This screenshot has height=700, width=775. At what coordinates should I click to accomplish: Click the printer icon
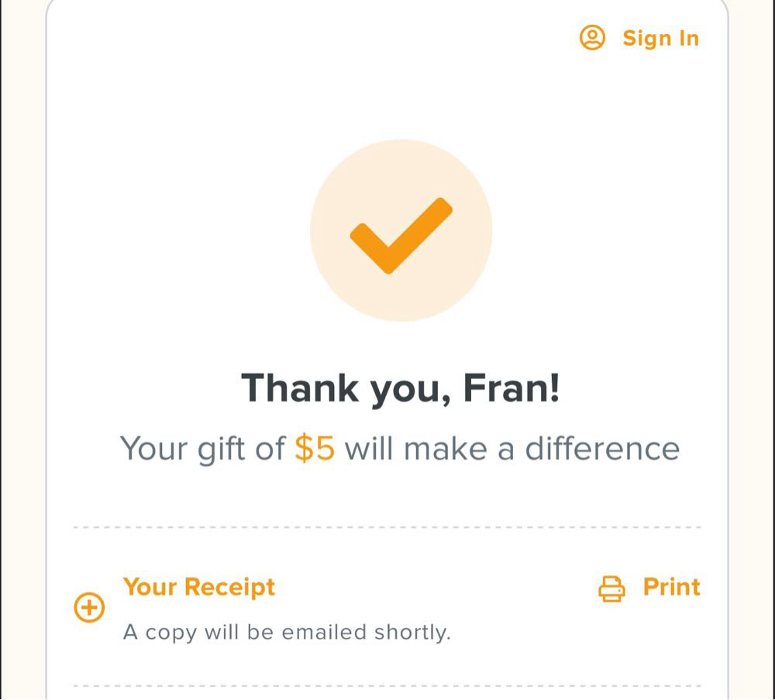(x=611, y=588)
